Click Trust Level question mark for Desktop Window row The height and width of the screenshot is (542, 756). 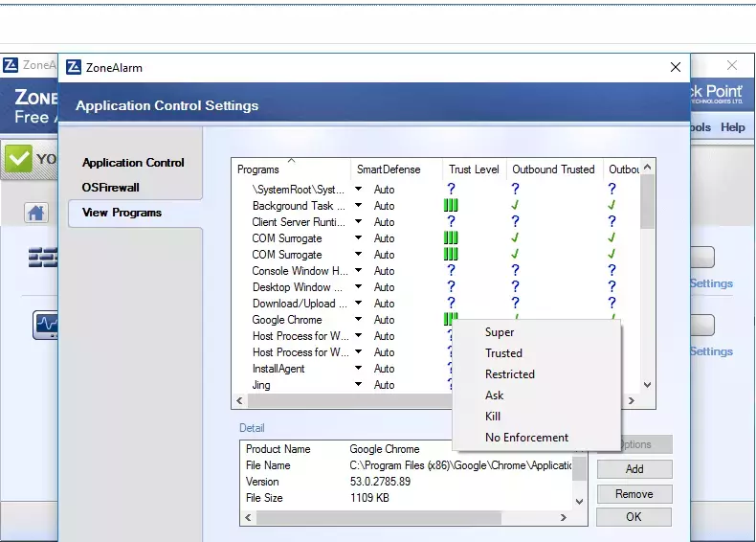click(x=451, y=286)
